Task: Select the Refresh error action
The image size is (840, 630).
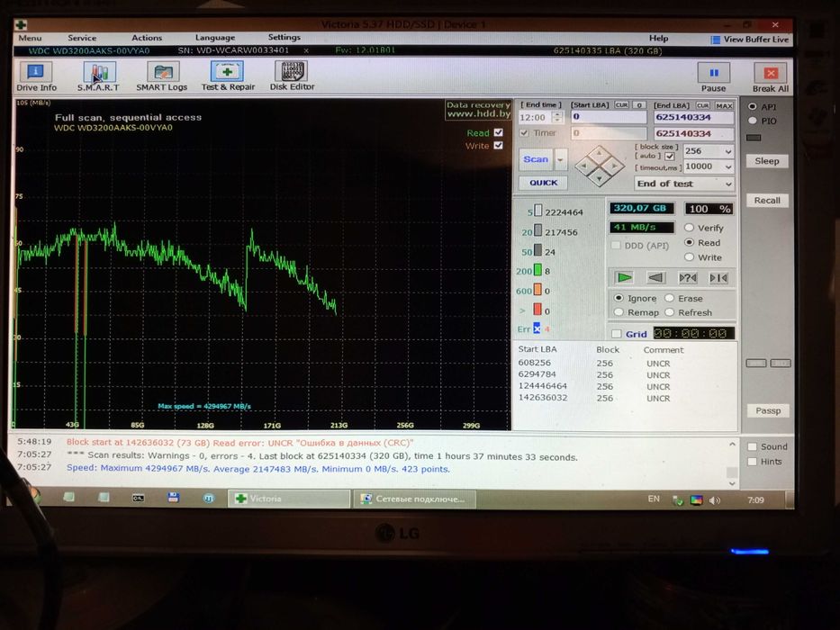Action: click(669, 312)
